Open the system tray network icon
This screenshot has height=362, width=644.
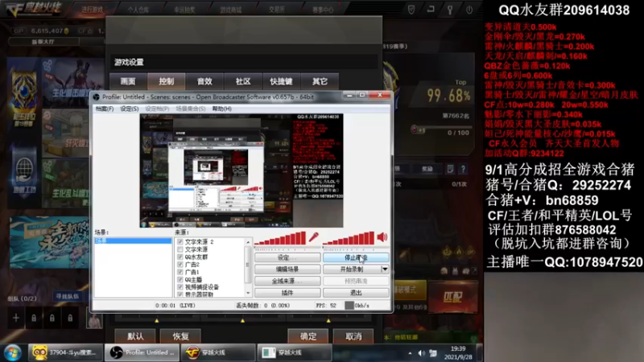pyautogui.click(x=433, y=353)
